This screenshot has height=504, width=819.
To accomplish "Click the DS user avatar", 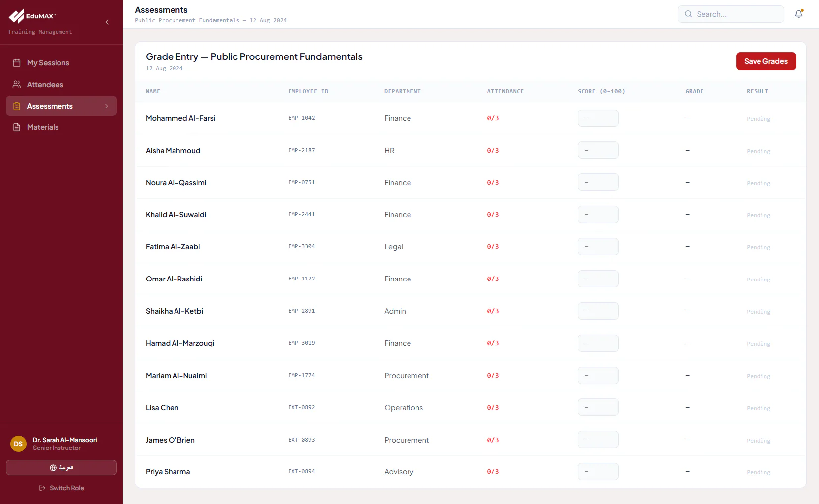I will pyautogui.click(x=18, y=444).
